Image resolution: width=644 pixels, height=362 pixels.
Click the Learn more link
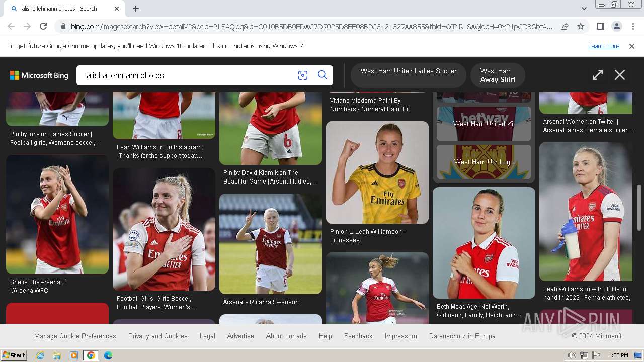click(x=604, y=46)
